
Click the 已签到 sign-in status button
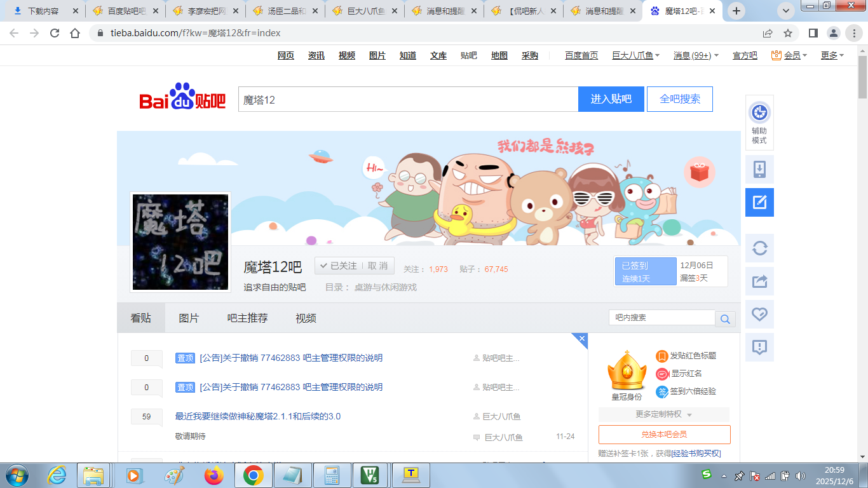[645, 271]
